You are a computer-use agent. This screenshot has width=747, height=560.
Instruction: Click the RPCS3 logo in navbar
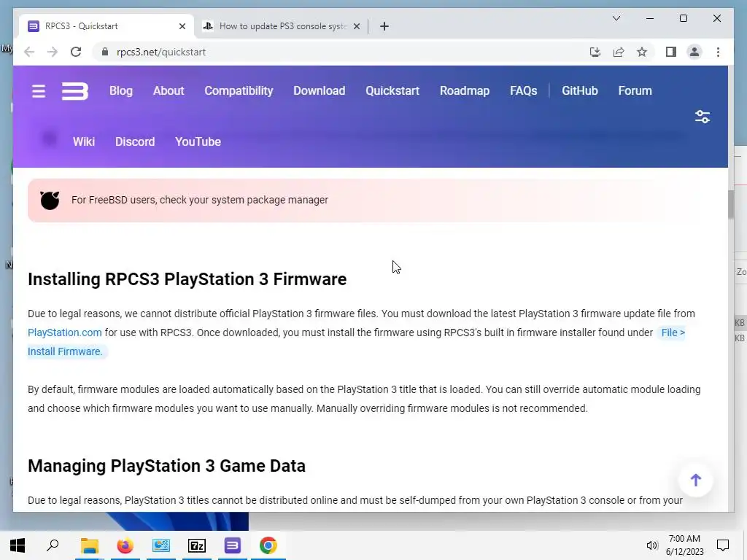pos(75,91)
